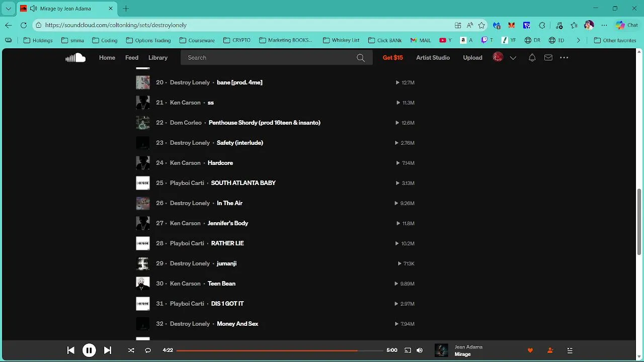Screen dimensions: 644x362
Task: Expand the user account chevron dropdown
Action: pyautogui.click(x=513, y=58)
